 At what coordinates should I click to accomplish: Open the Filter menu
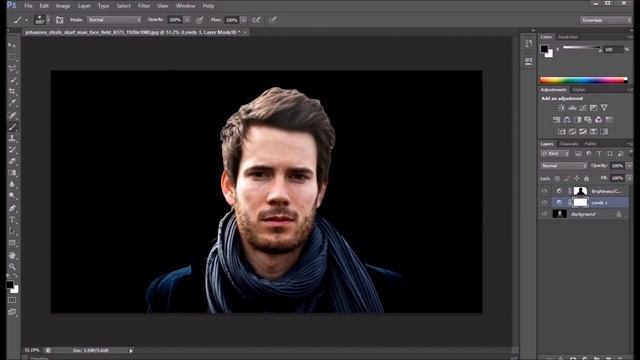(144, 6)
